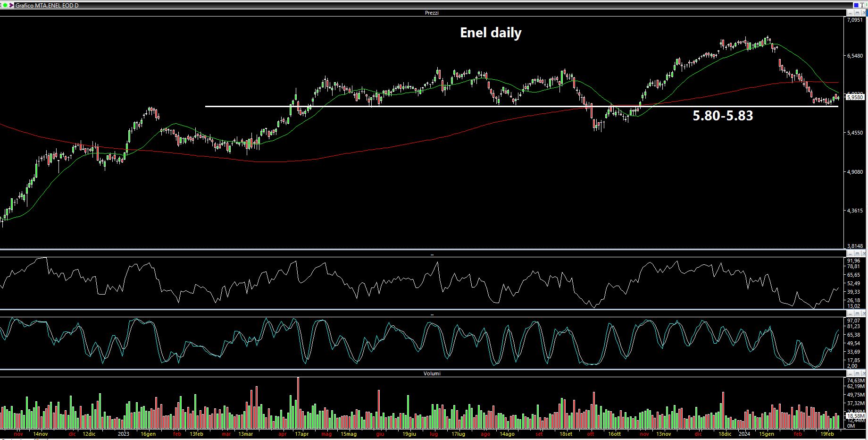
Task: Click the tallest red volume bar in April
Action: 298,402
